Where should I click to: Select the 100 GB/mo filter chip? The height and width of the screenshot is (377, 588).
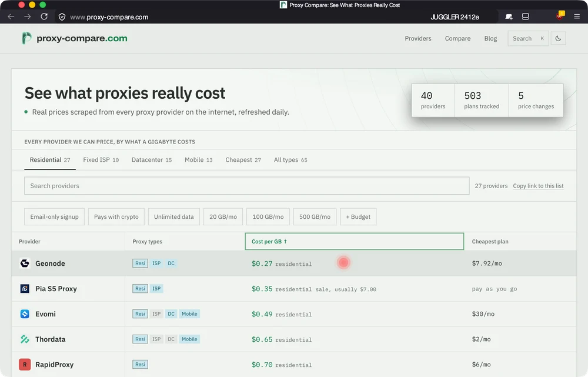click(268, 216)
